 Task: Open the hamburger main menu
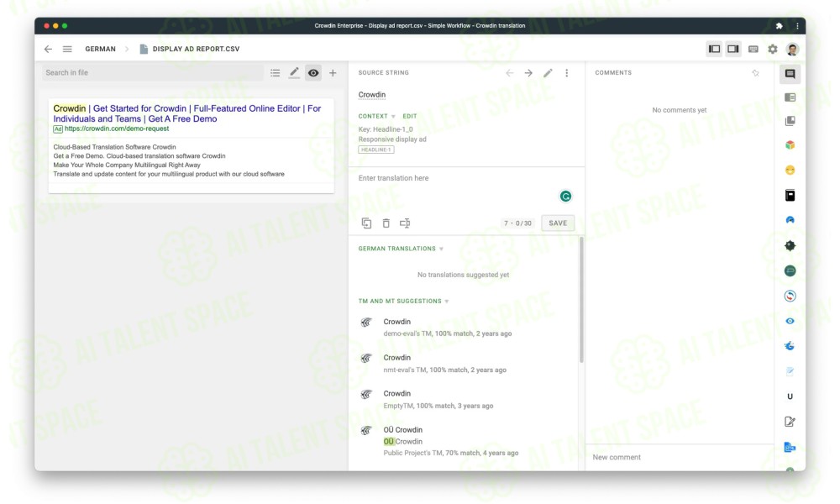click(67, 49)
